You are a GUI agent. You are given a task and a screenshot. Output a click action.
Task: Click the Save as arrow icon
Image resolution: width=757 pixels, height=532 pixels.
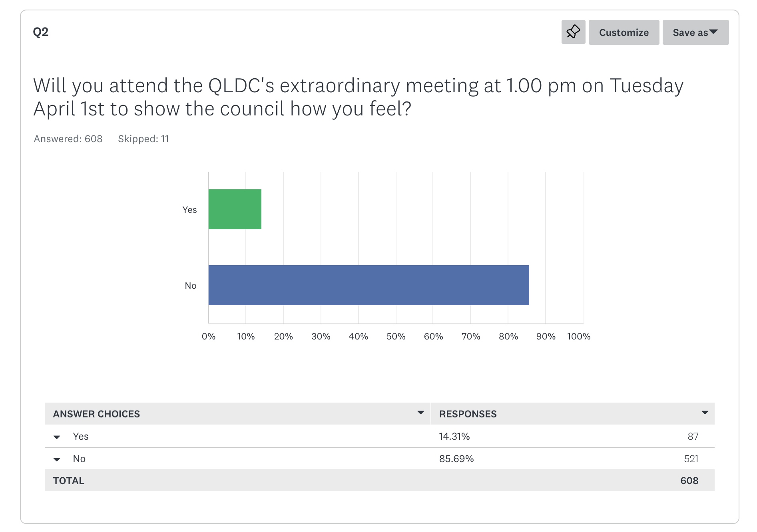pos(713,32)
